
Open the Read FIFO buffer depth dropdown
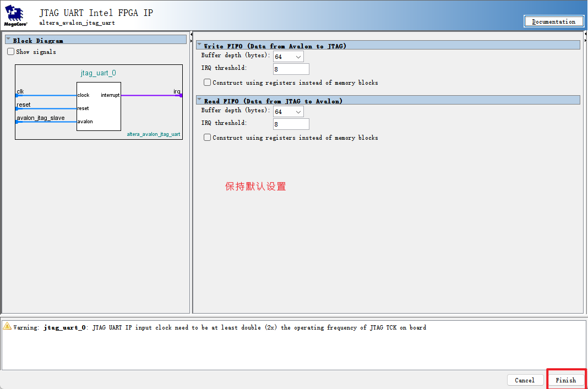click(288, 112)
